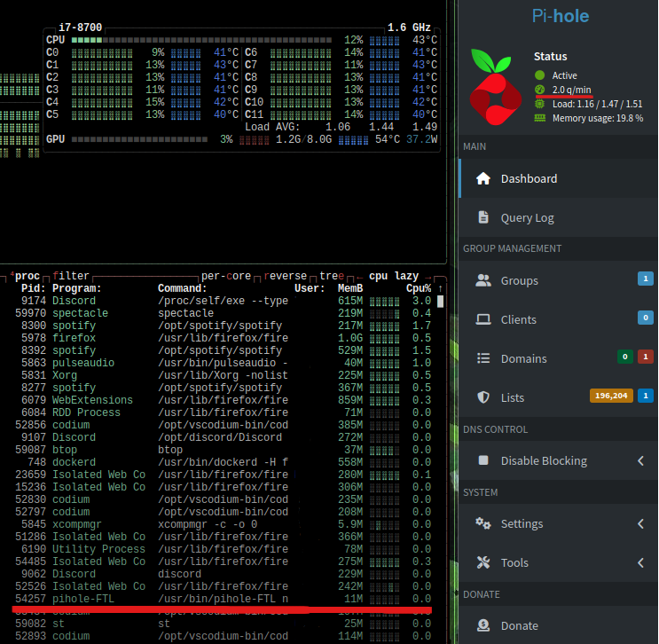
Task: Select the pihole-FTL process row
Action: pos(223,599)
